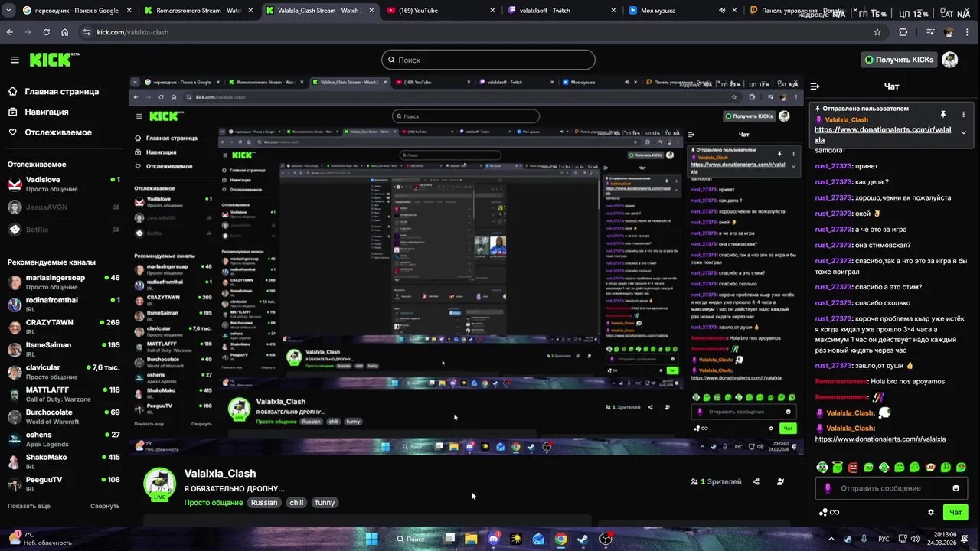The image size is (980, 551).
Task: Share the Valalxla_Clash stream
Action: [x=756, y=481]
